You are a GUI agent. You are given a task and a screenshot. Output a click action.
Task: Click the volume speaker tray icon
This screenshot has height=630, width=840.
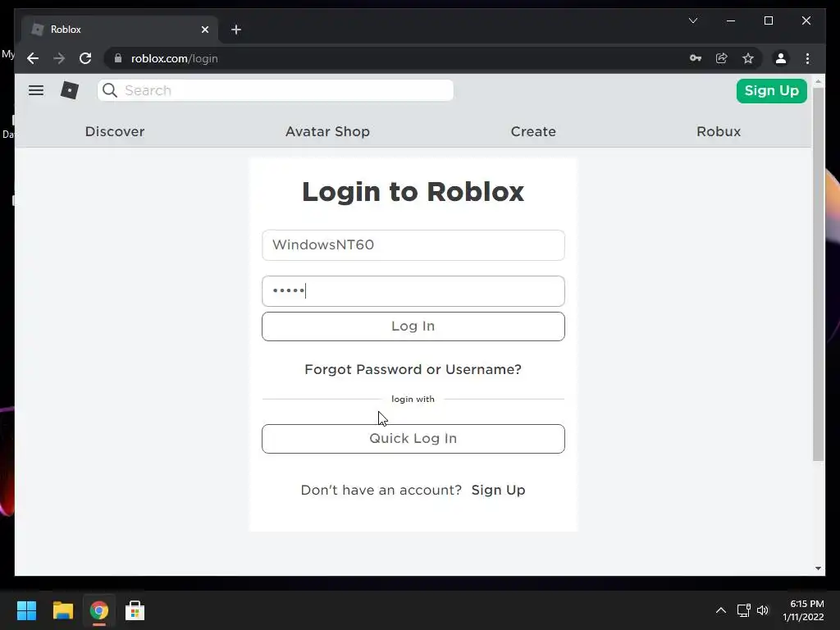(763, 610)
